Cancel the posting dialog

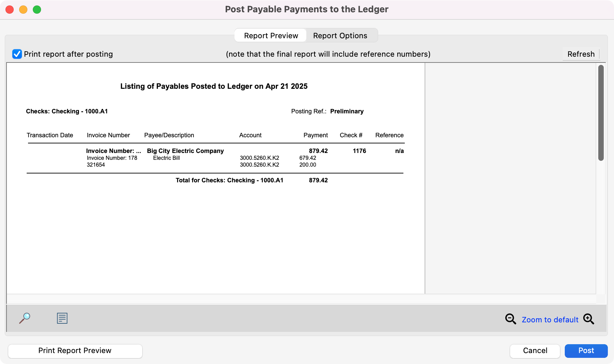tap(535, 351)
